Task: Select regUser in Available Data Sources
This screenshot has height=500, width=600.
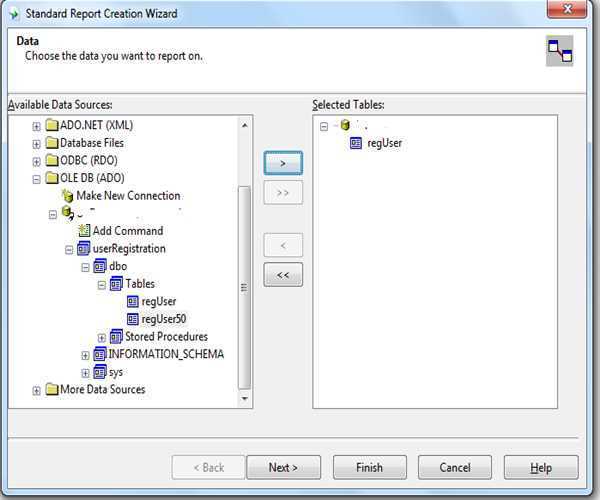Action: [x=158, y=302]
